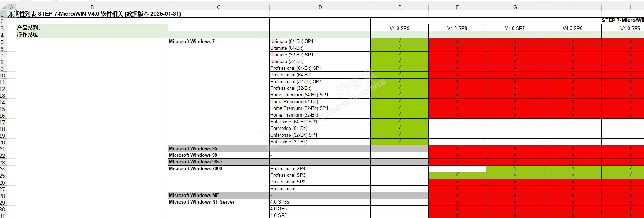This screenshot has height=218, width=644.
Task: Click the Enterprise (32-Bit) cell without SP1
Action: tap(320, 142)
